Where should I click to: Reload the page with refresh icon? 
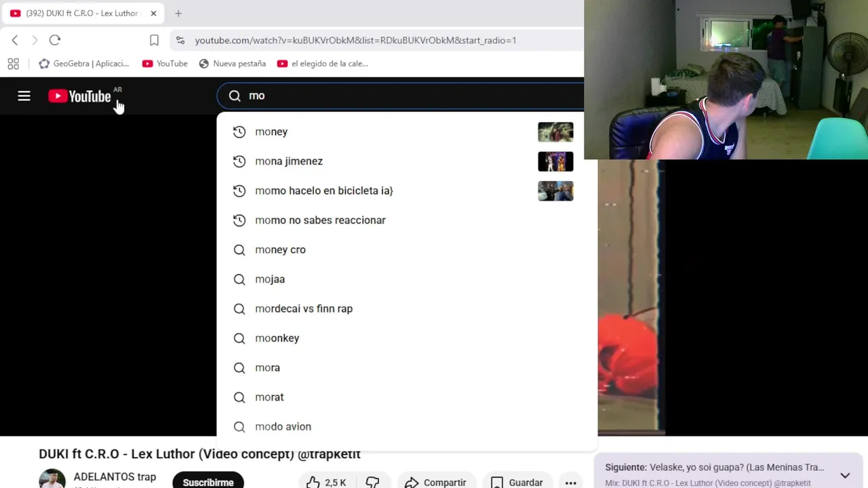point(55,40)
